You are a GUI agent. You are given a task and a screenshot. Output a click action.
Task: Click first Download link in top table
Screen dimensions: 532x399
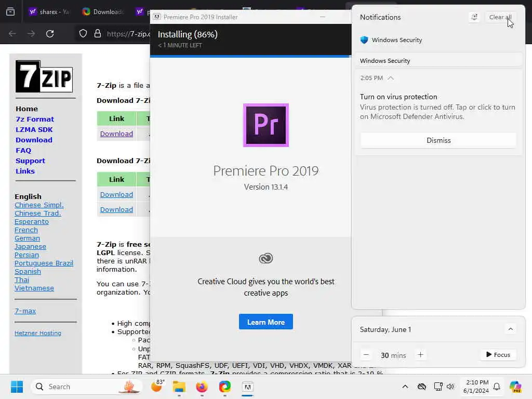[x=116, y=134]
